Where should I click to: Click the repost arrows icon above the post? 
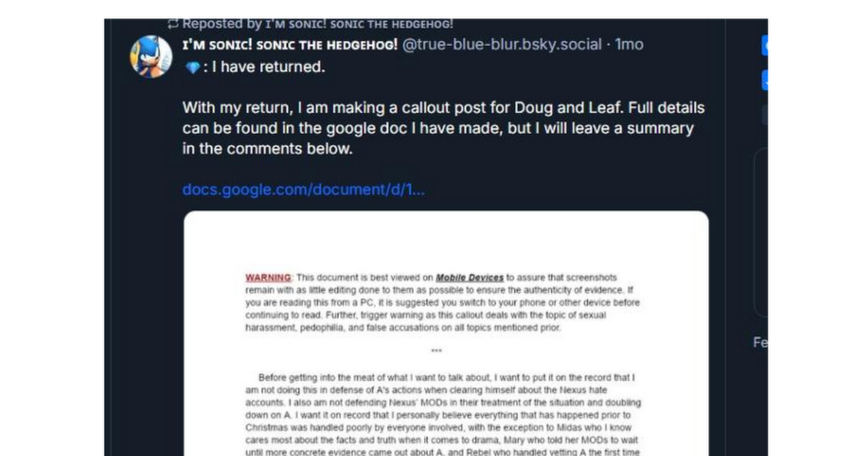click(173, 23)
